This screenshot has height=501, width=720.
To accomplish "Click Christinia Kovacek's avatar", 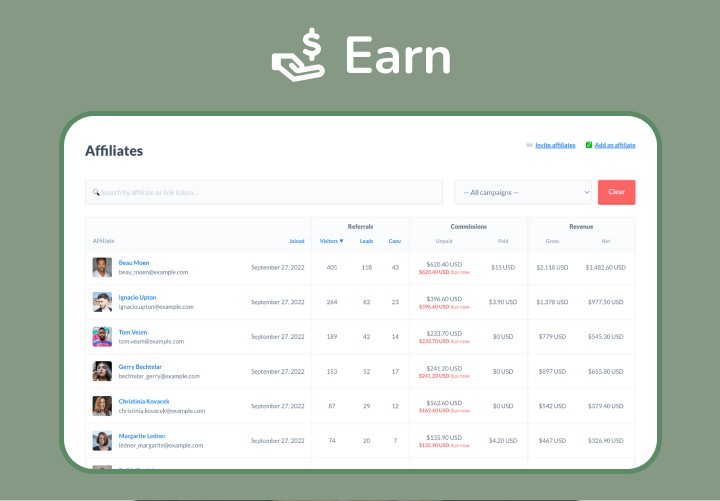I will [102, 405].
